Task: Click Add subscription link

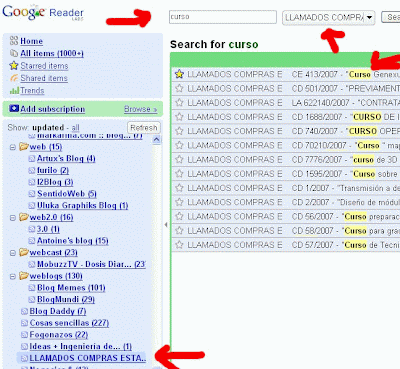Action: (x=52, y=109)
